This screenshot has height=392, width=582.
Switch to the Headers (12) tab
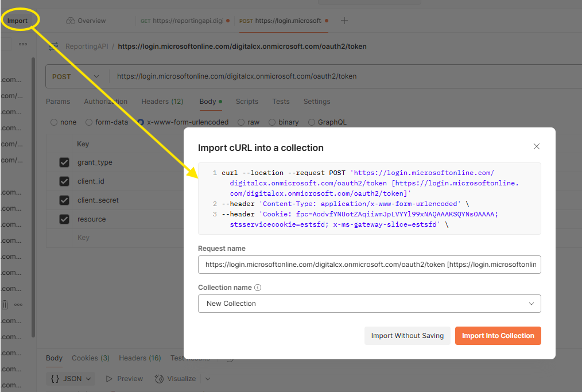[x=162, y=102]
